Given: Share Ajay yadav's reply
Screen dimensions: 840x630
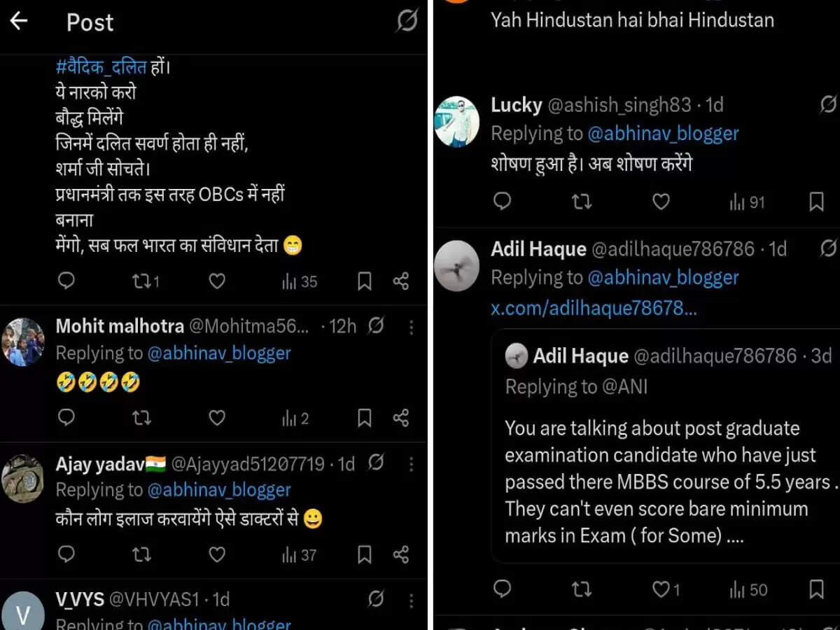Looking at the screenshot, I should [401, 555].
